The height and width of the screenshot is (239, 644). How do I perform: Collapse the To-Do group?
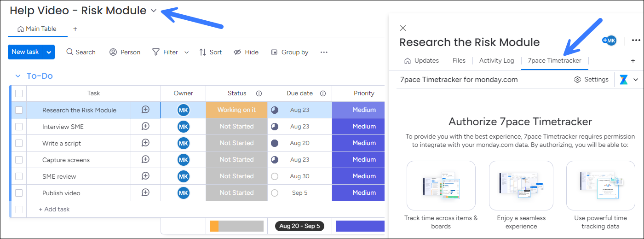[18, 76]
